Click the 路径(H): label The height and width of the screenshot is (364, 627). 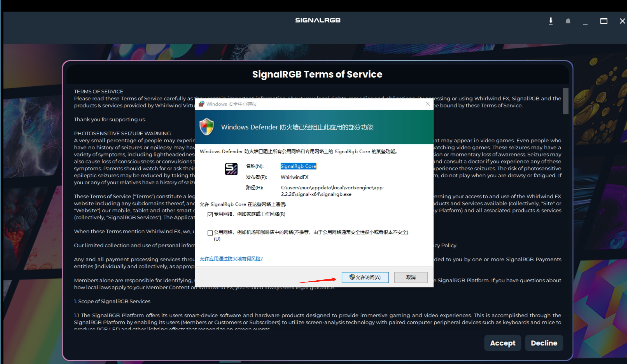coord(255,188)
